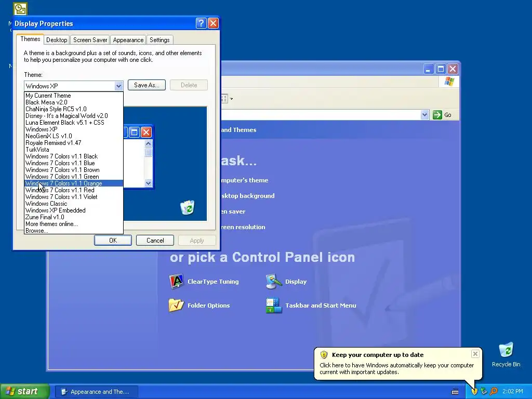The width and height of the screenshot is (532, 399).
Task: Choose Windows 7 Colors v1.1 Red
Action: [x=74, y=190]
